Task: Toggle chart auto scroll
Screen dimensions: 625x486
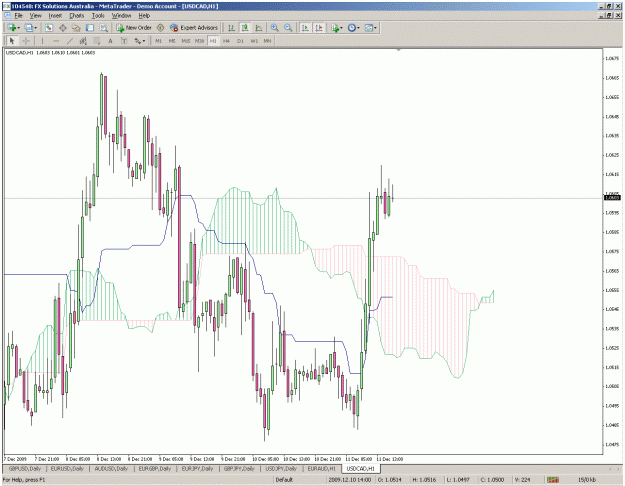Action: click(x=305, y=28)
